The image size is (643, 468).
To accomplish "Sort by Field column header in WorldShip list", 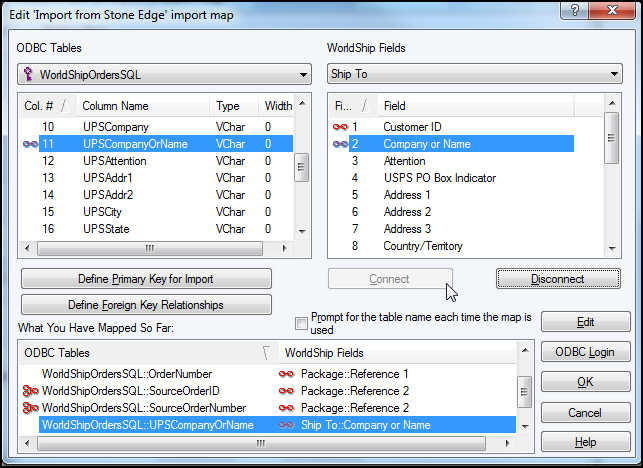I will (x=475, y=106).
